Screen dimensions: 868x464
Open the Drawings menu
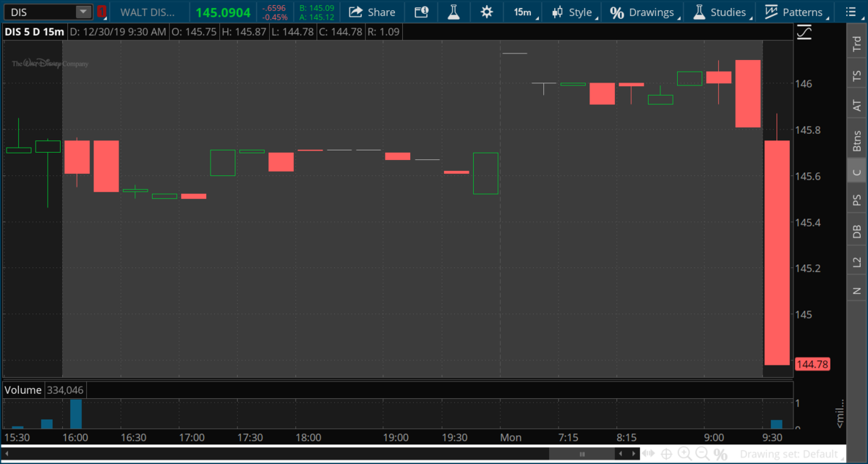(x=642, y=12)
